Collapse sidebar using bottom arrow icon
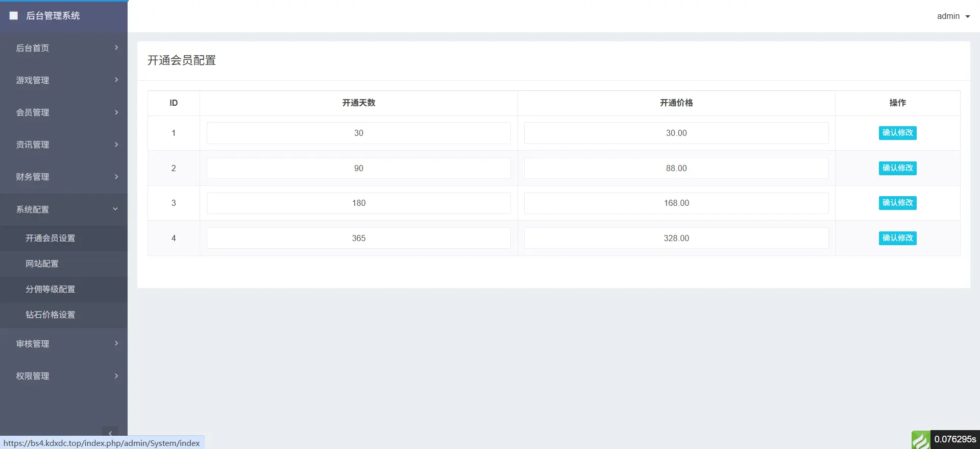The image size is (980, 449). tap(110, 432)
